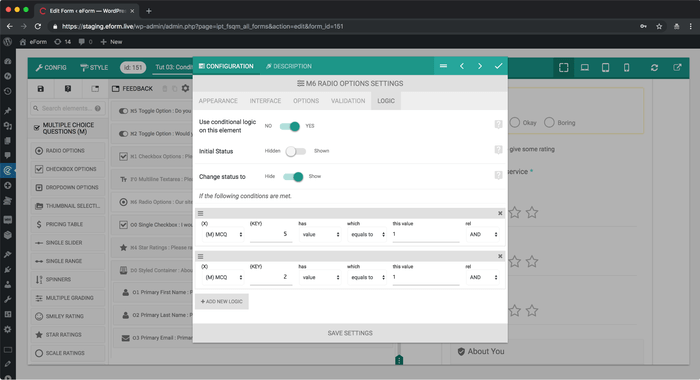Go to next element with right chevron
The height and width of the screenshot is (380, 700).
pos(480,66)
